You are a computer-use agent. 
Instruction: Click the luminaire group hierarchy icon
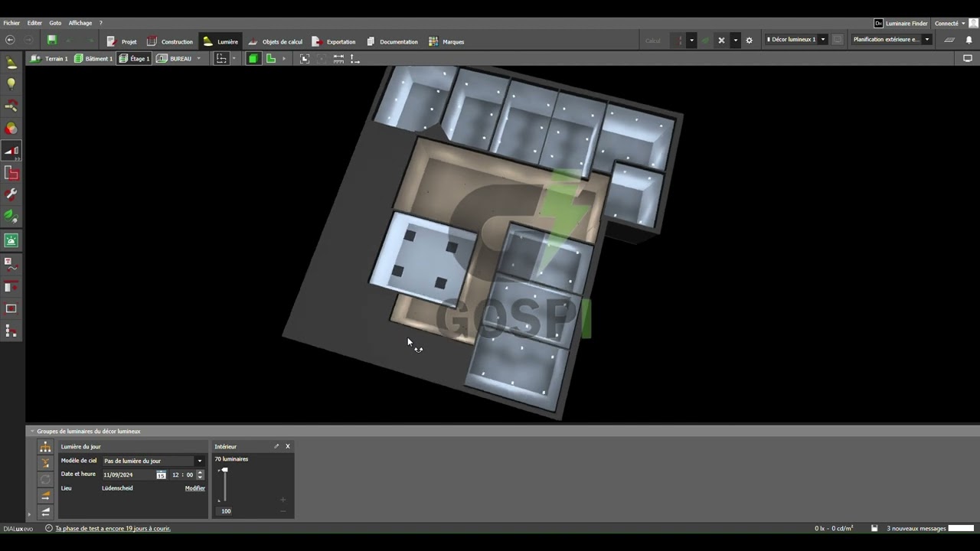45,448
